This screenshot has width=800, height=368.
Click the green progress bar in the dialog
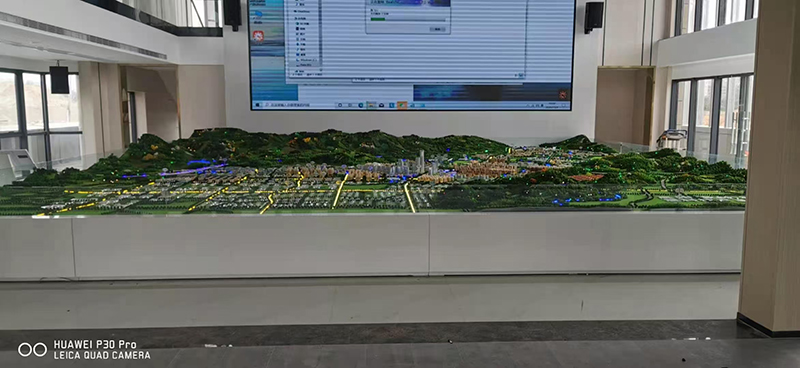pyautogui.click(x=378, y=19)
